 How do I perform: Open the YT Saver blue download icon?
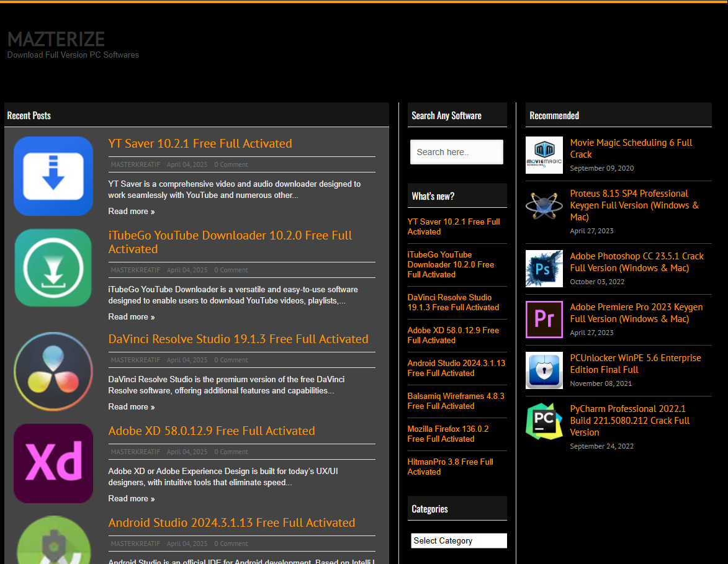pos(53,176)
